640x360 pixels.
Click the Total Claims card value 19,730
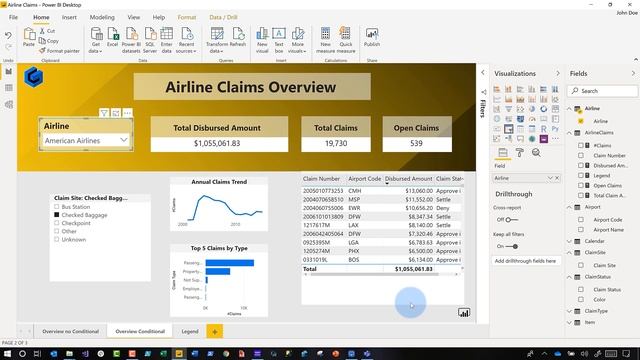(x=336, y=143)
